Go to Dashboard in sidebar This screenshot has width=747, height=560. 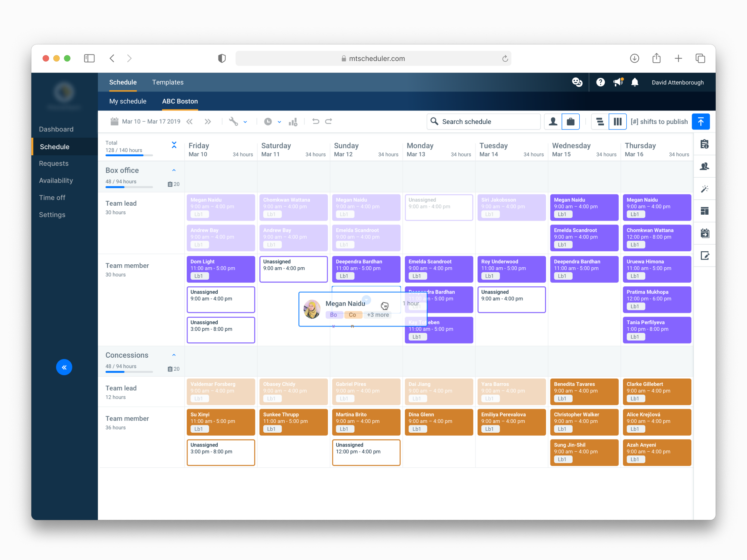(56, 129)
